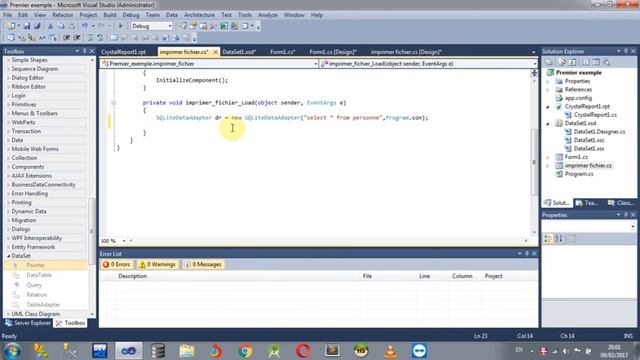
Task: Switch to the Server Explorer tab
Action: click(28, 323)
